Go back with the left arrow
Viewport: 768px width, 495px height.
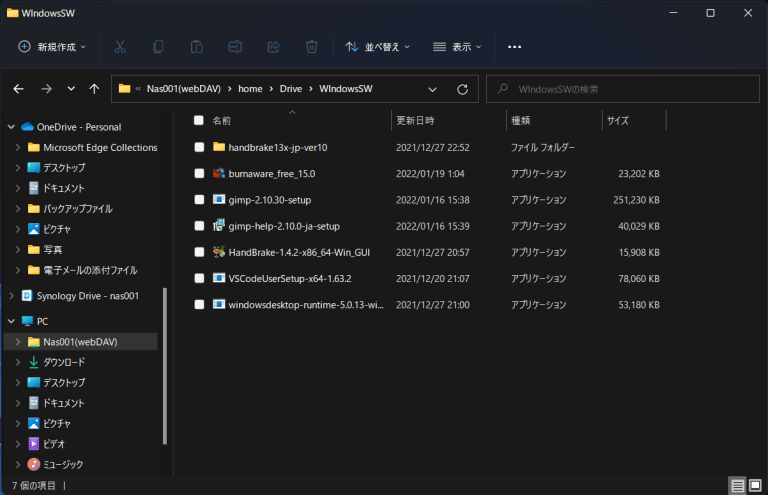coord(19,89)
